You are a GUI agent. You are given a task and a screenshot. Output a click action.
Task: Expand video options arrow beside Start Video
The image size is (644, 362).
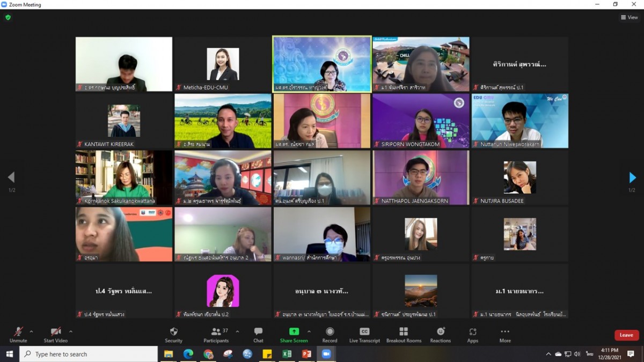point(71,331)
